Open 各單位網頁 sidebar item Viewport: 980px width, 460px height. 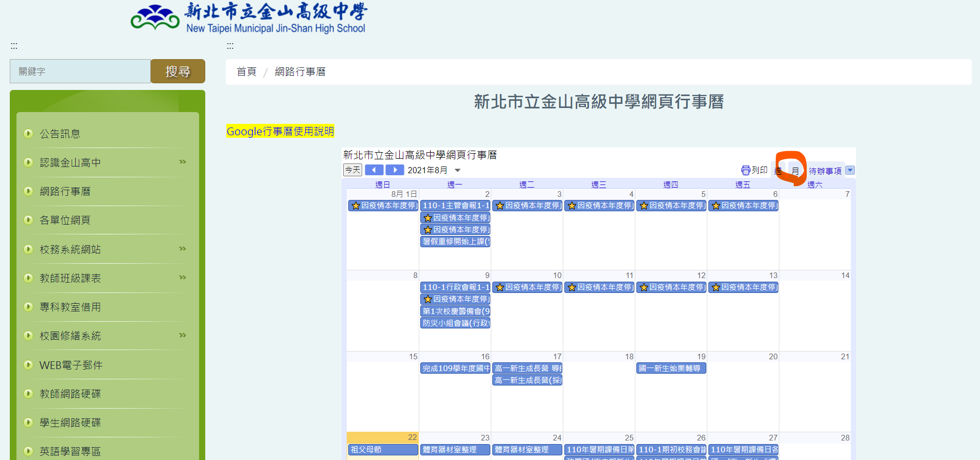[65, 220]
